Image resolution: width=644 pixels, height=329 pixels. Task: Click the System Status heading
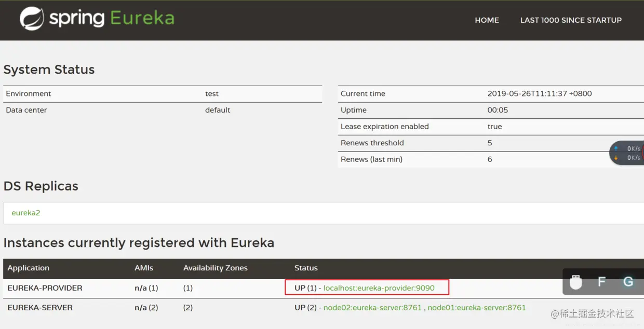point(49,70)
